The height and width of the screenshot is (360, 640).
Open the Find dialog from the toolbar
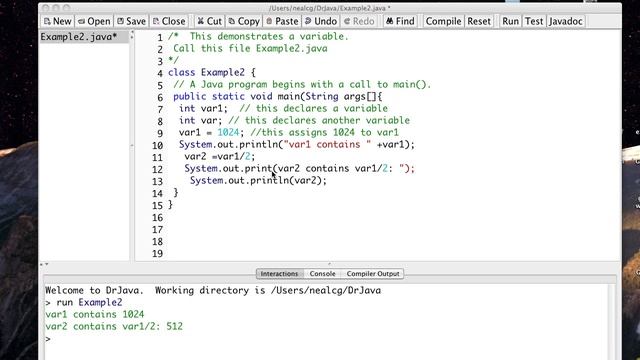coord(400,21)
